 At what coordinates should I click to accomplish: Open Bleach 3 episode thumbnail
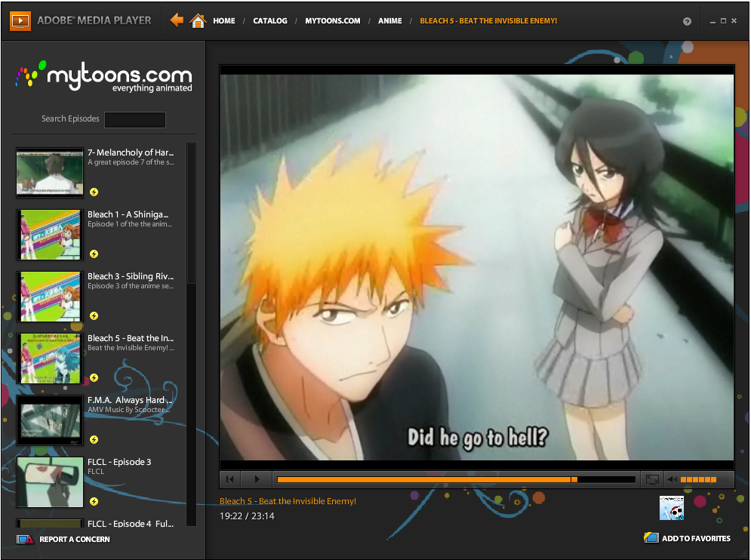coord(50,297)
